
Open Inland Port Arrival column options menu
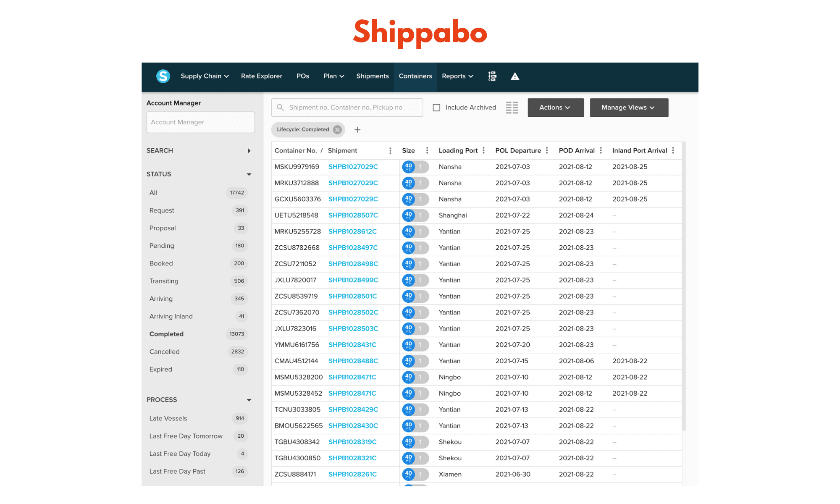click(673, 150)
